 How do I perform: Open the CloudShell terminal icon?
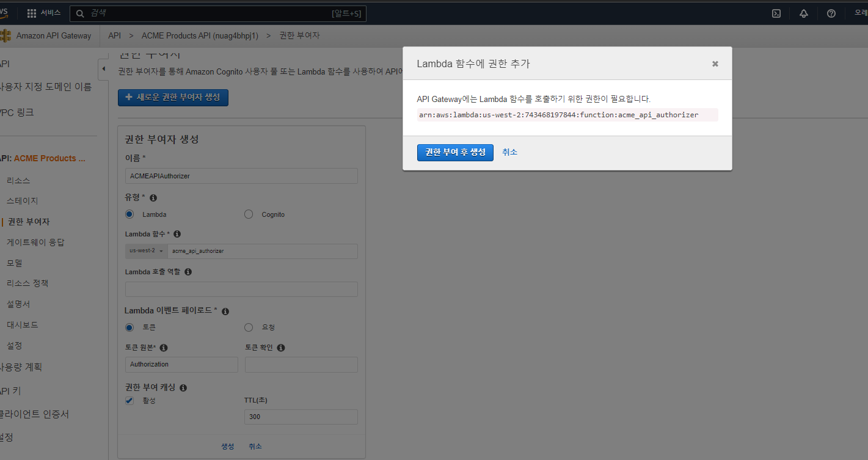[776, 13]
